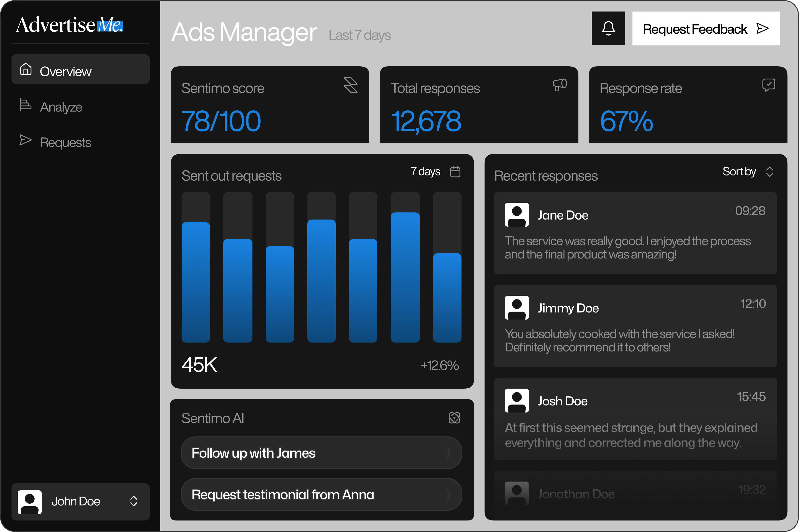Open the 7 days range selector
Image resolution: width=799 pixels, height=532 pixels.
tap(425, 172)
